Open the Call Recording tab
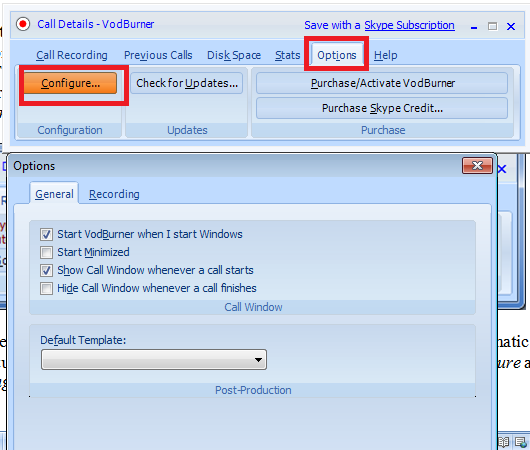The image size is (530, 450). (72, 55)
